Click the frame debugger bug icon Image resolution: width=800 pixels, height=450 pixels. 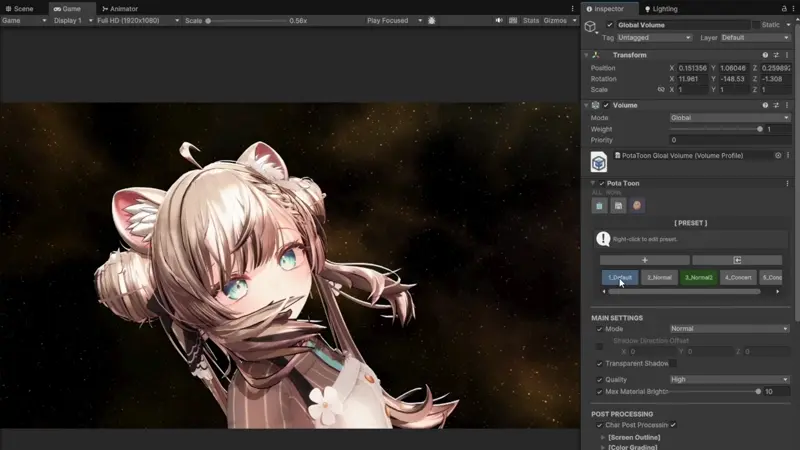(432, 20)
